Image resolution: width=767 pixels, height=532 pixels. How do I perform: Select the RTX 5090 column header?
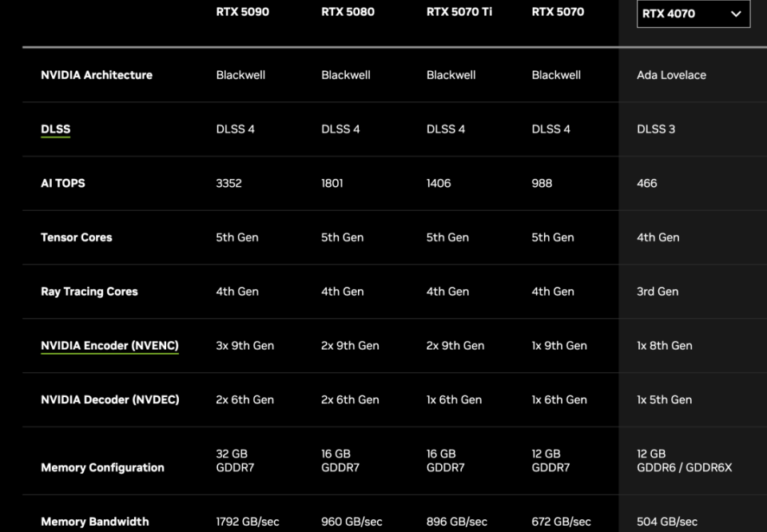[x=242, y=12]
